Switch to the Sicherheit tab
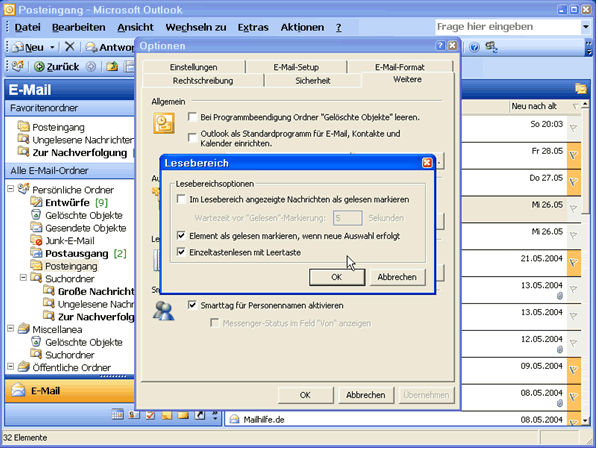The width and height of the screenshot is (598, 449). [313, 80]
